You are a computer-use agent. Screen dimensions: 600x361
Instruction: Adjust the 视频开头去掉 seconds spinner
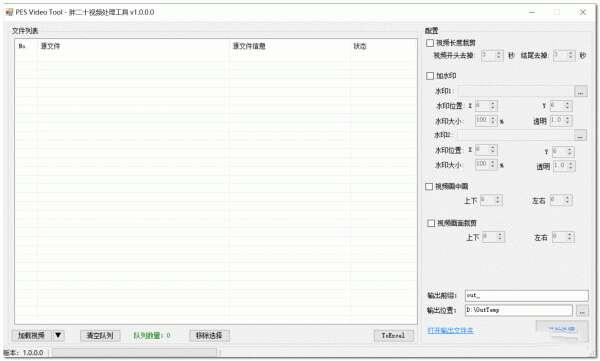[491, 56]
